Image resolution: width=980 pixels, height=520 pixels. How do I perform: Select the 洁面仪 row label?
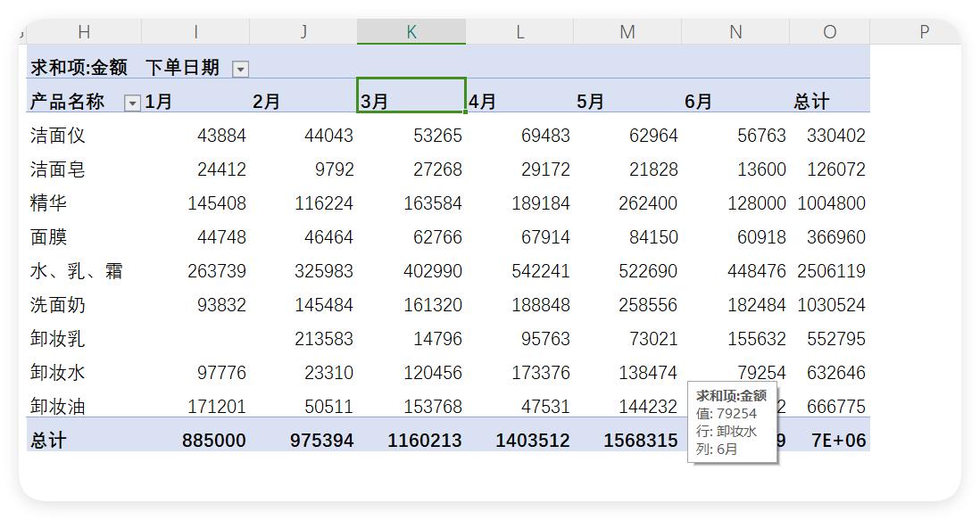pos(57,136)
